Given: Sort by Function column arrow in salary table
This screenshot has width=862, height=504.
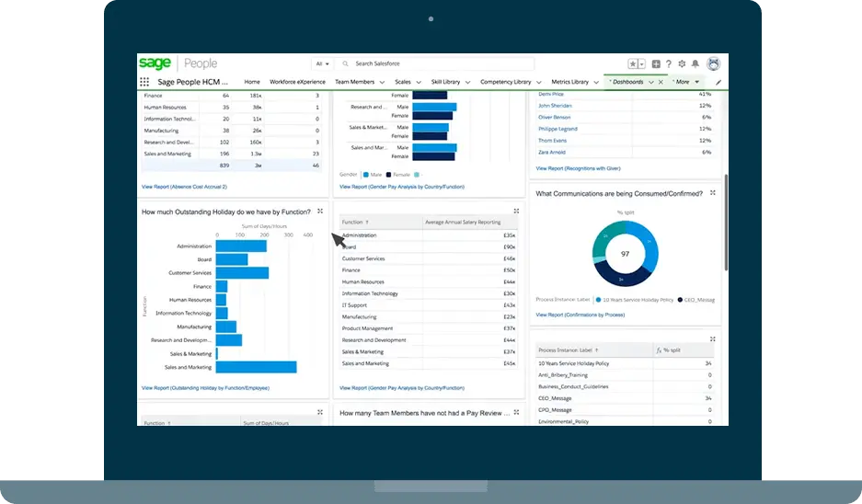Looking at the screenshot, I should pyautogui.click(x=367, y=222).
